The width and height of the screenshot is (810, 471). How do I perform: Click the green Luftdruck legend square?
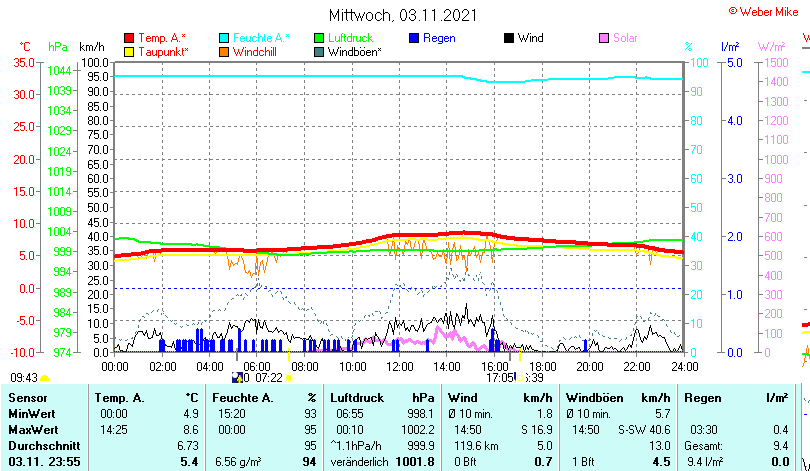point(320,38)
